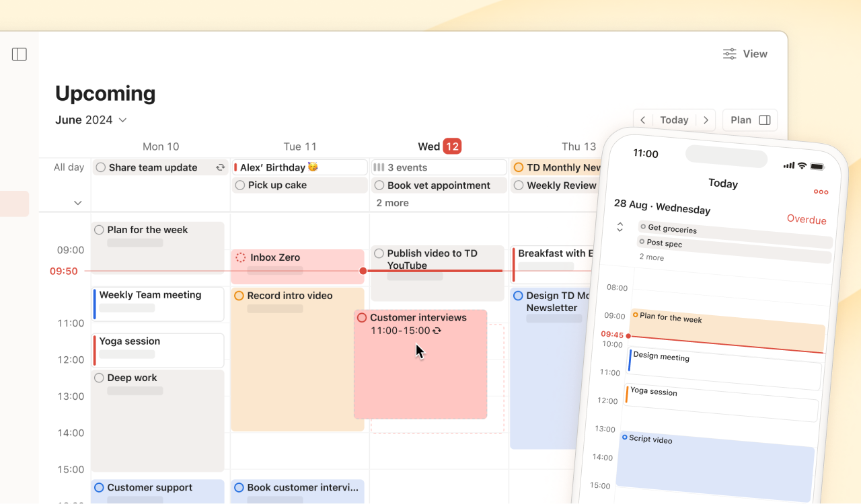Open View options via the filter icon
Viewport: 861px width, 504px height.
coord(728,53)
